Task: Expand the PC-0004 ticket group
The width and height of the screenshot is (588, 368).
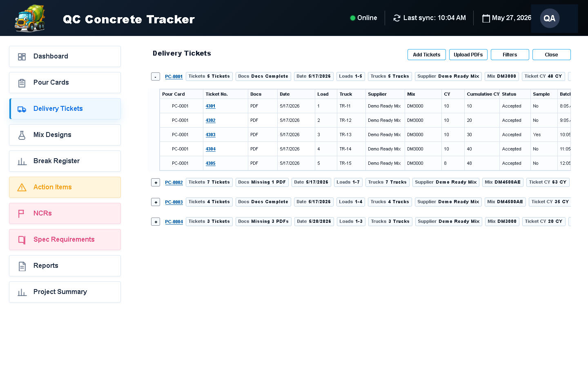Action: click(x=156, y=222)
